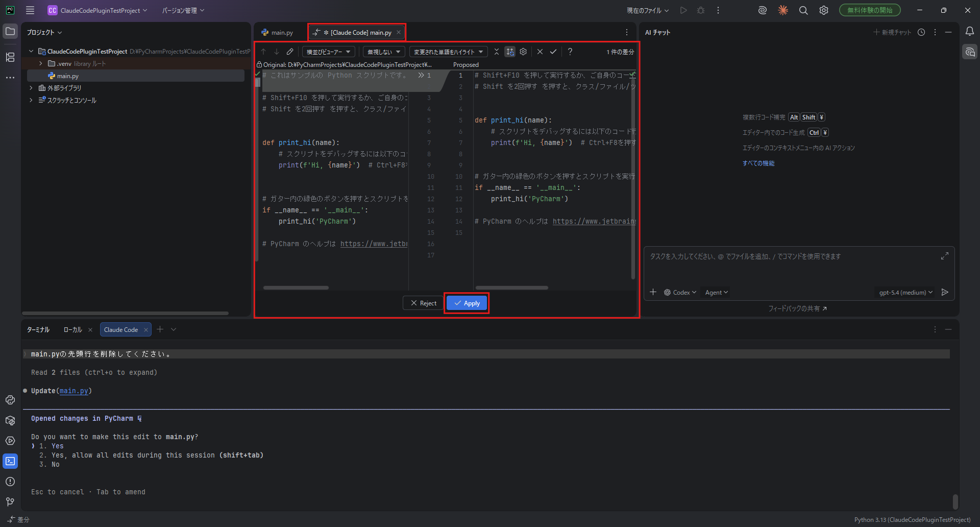This screenshot has height=527, width=980.
Task: Reject the proposed changes
Action: coord(423,303)
